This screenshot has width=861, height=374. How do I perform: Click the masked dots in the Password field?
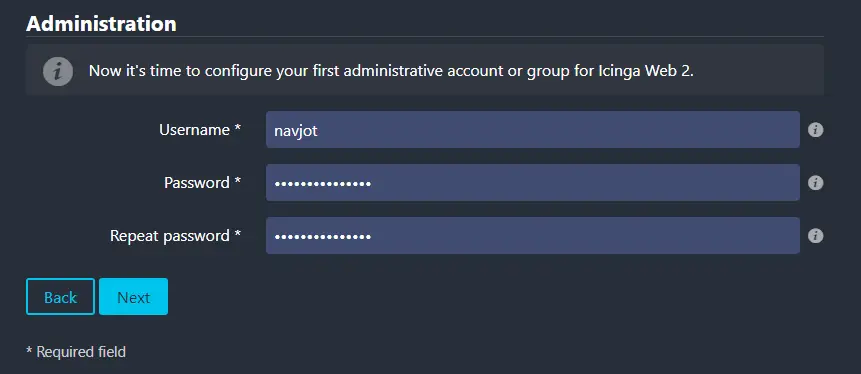322,183
